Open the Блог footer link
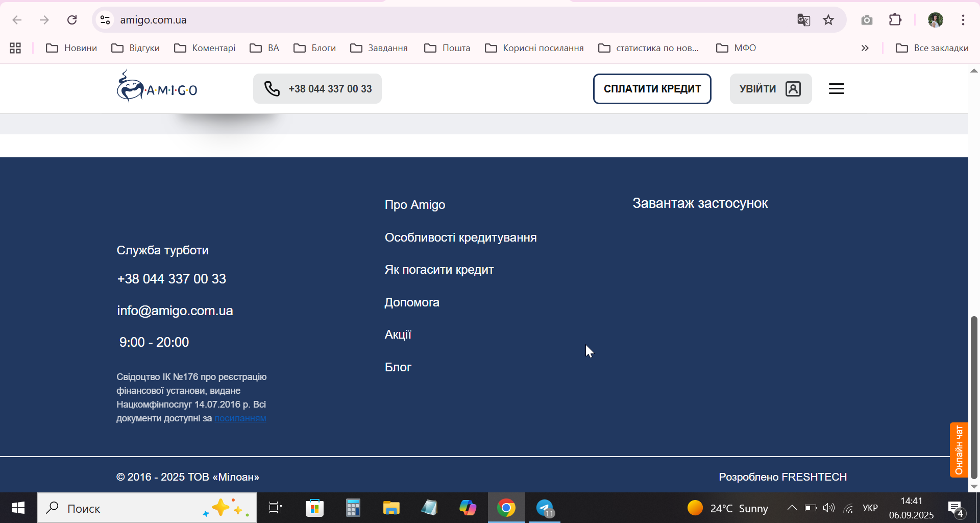Screen dimensions: 980x523 398,367
